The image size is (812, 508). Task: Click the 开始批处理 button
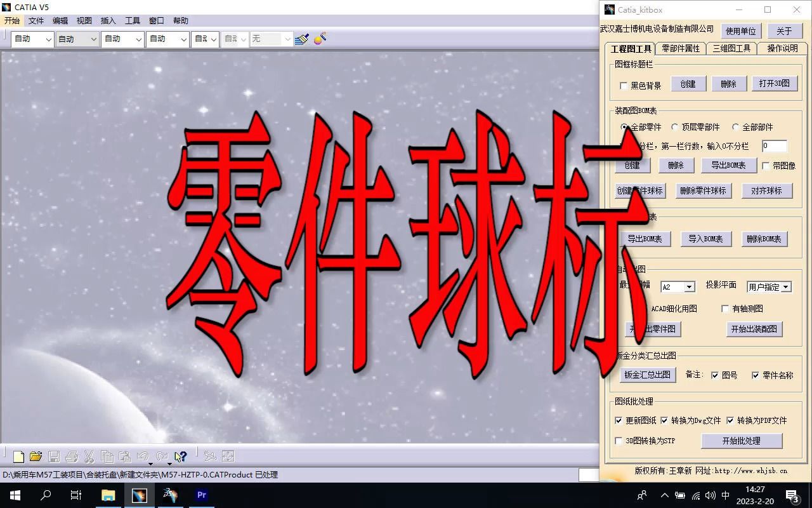coord(742,441)
